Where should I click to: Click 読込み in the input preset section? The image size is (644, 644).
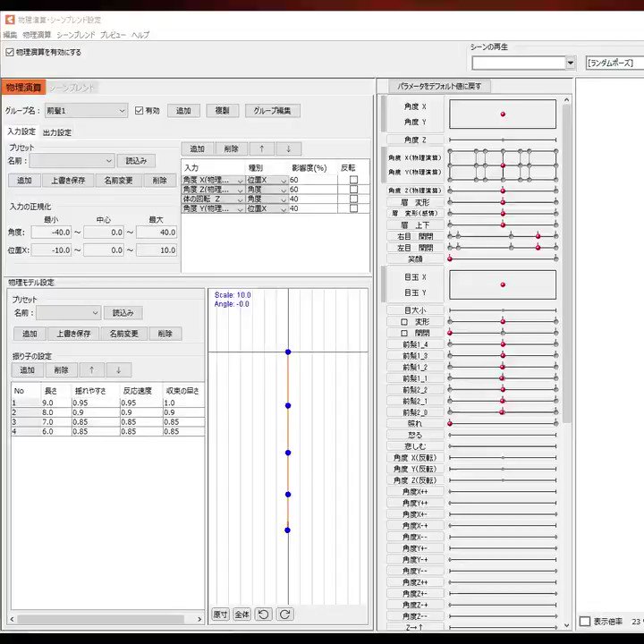click(x=136, y=161)
